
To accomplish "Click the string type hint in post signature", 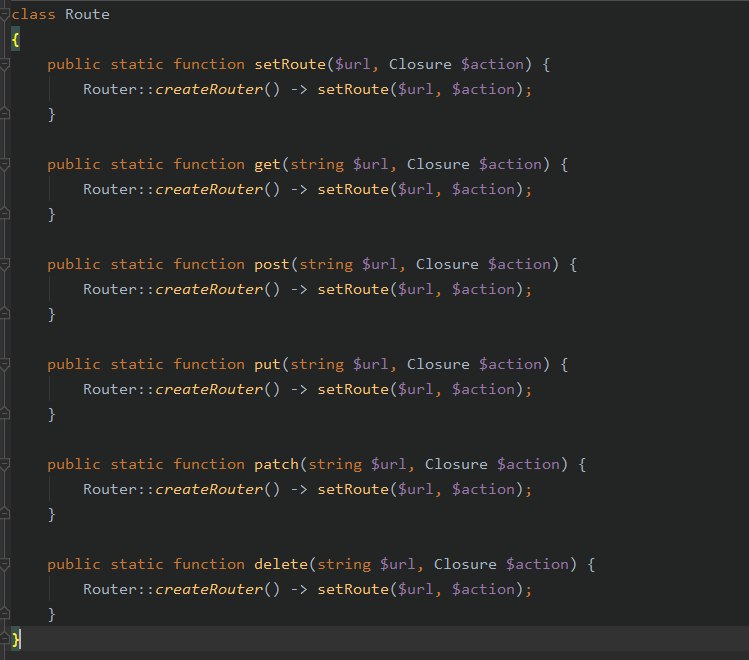I will [x=326, y=265].
